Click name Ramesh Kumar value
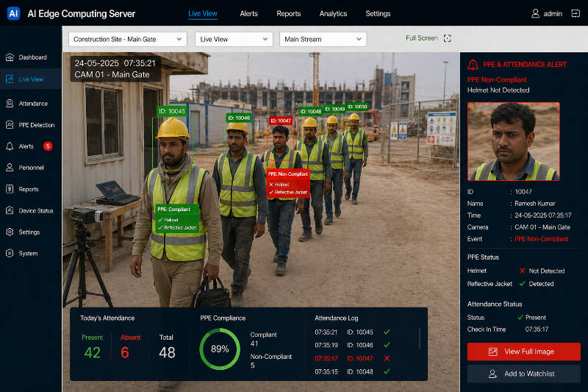The height and width of the screenshot is (392, 588). tap(535, 204)
